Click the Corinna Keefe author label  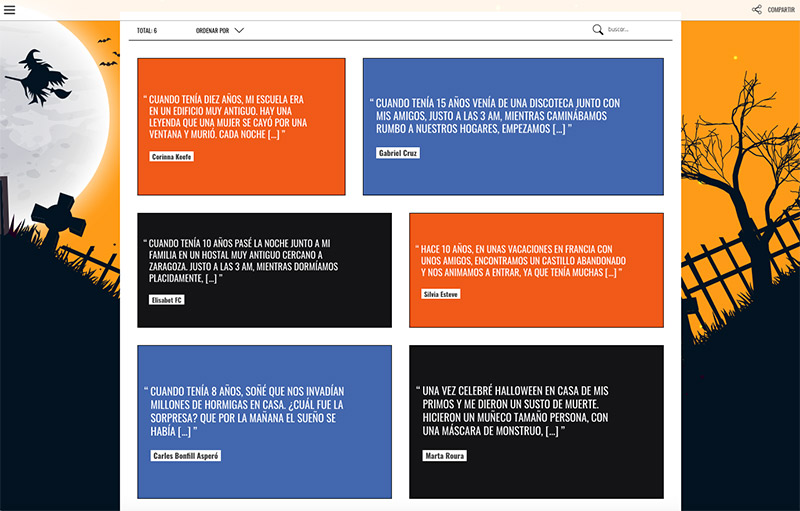171,157
